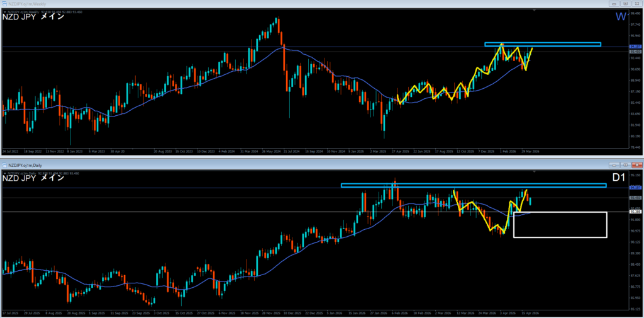Click the 94.137 price label on the weekly chart

pyautogui.click(x=635, y=47)
